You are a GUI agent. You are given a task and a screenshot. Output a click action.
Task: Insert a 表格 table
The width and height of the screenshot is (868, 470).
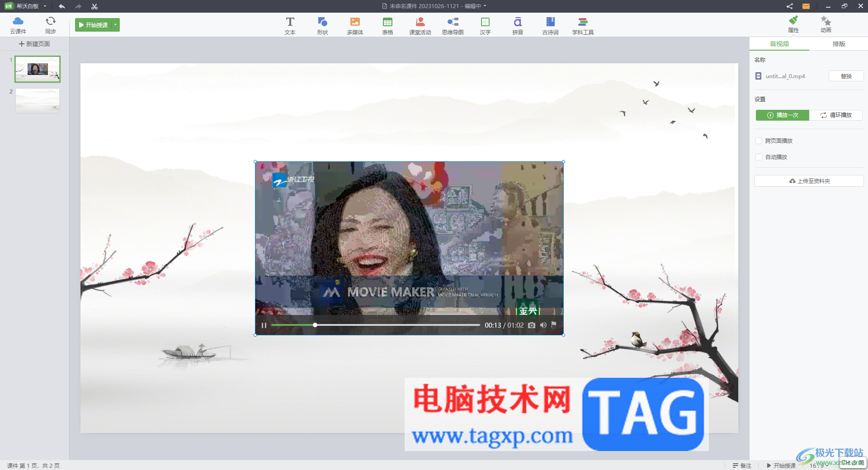click(x=387, y=26)
